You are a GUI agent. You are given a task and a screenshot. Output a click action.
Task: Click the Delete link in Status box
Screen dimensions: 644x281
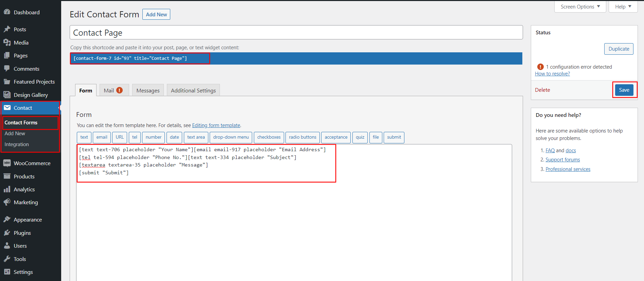tap(542, 90)
